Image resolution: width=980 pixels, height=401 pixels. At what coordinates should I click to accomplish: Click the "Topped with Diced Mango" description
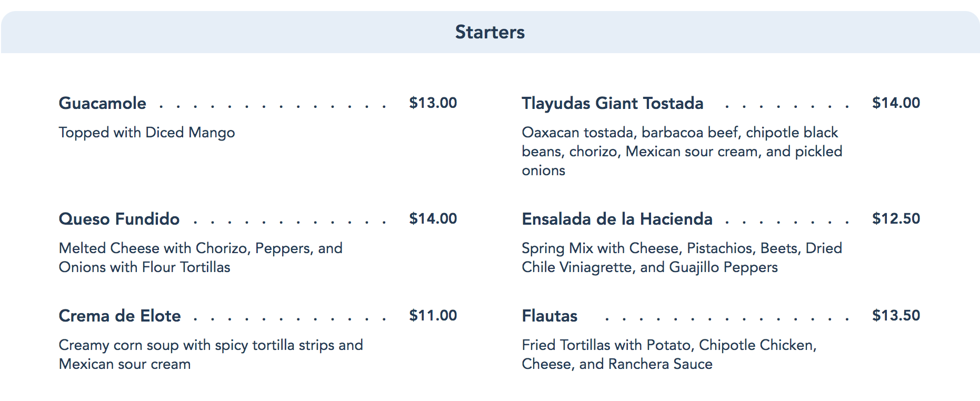(147, 133)
